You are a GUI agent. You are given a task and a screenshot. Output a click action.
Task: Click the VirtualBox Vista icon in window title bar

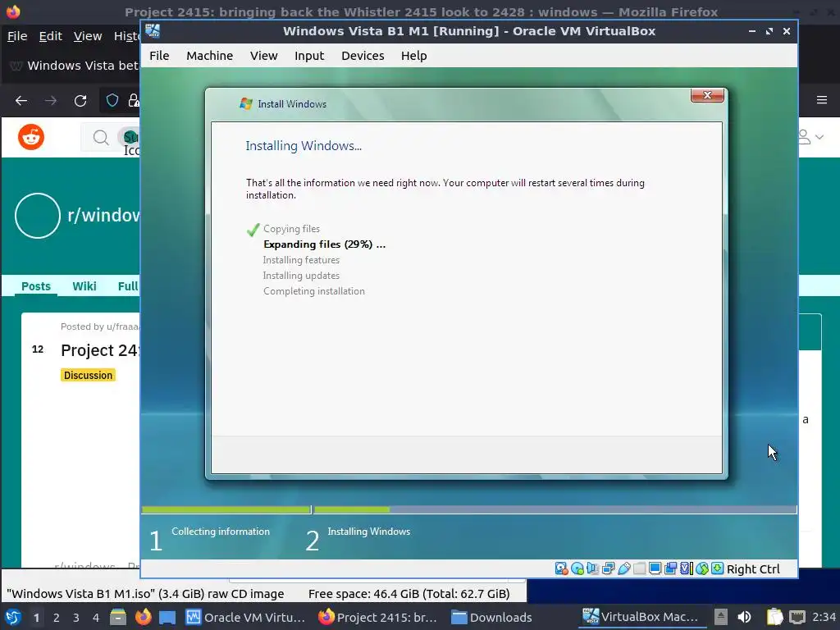(153, 31)
